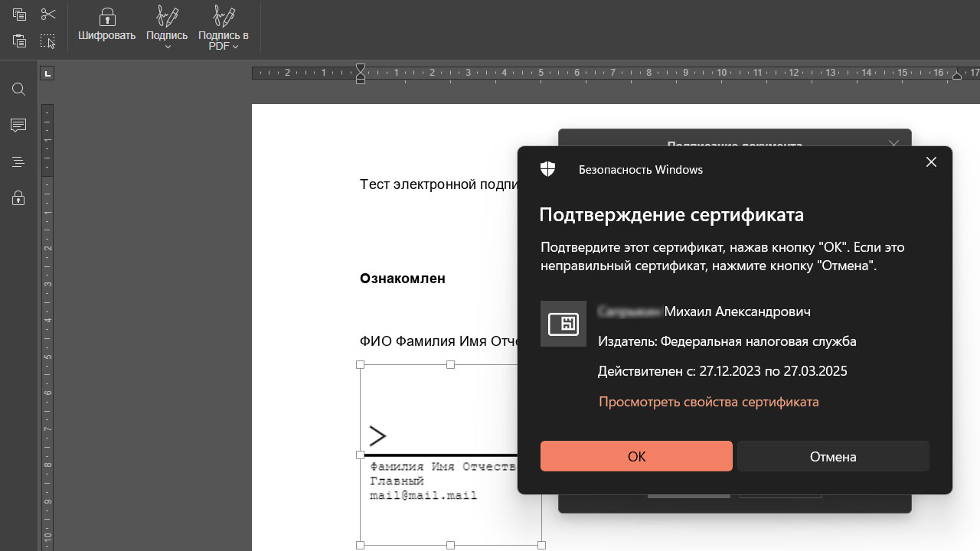Click the Главный line in the signature block
The height and width of the screenshot is (551, 980).
coord(397,481)
